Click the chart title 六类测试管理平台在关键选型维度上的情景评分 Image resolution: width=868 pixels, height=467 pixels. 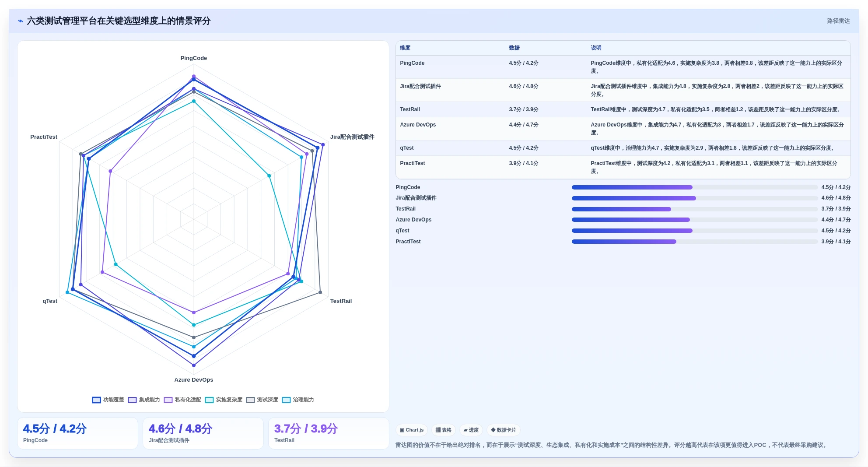tap(119, 21)
